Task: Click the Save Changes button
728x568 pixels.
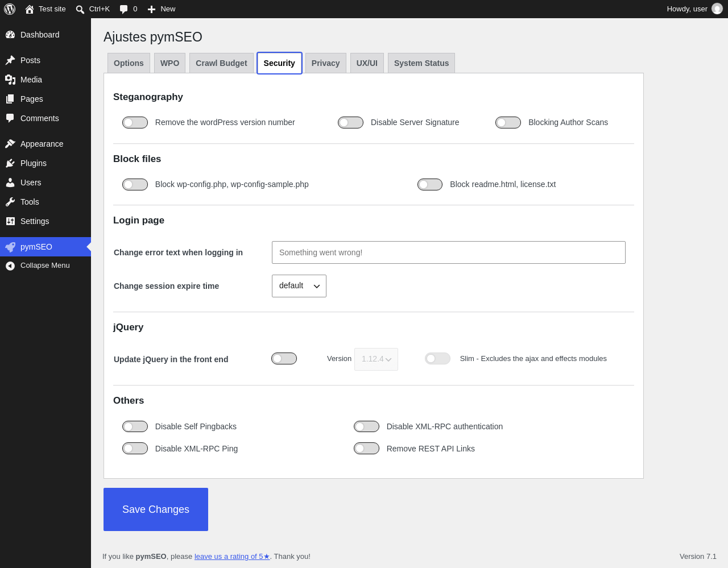Action: coord(156,509)
